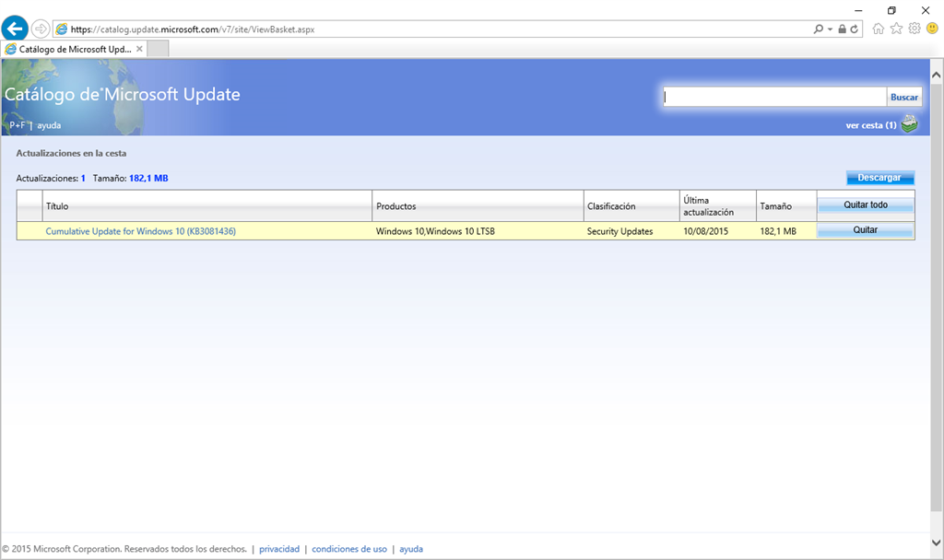Open the P+F link in header
The height and width of the screenshot is (560, 944).
[18, 125]
